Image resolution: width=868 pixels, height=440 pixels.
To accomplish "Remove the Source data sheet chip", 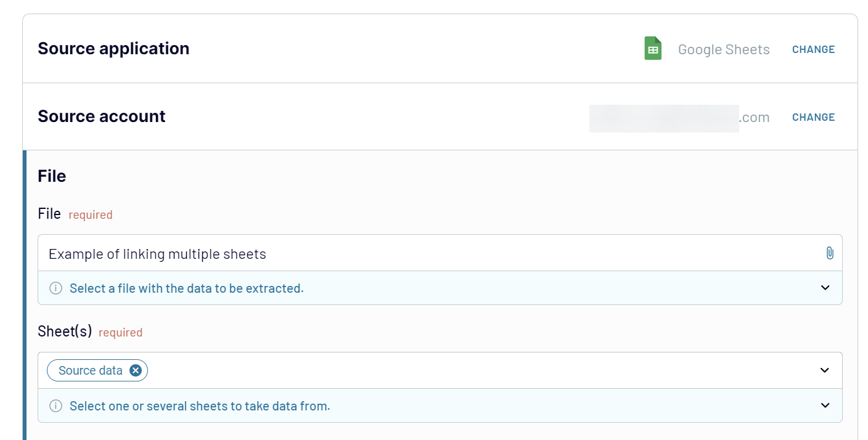I will point(136,370).
